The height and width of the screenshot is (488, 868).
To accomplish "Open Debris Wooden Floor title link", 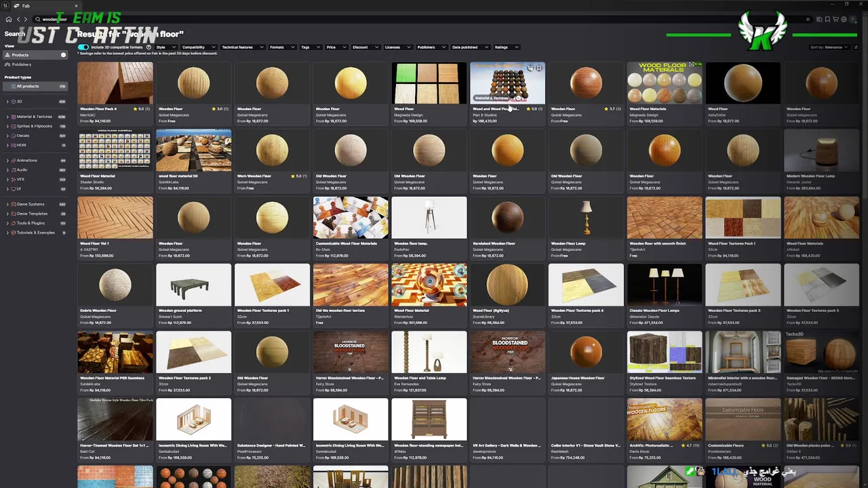I will (x=98, y=310).
